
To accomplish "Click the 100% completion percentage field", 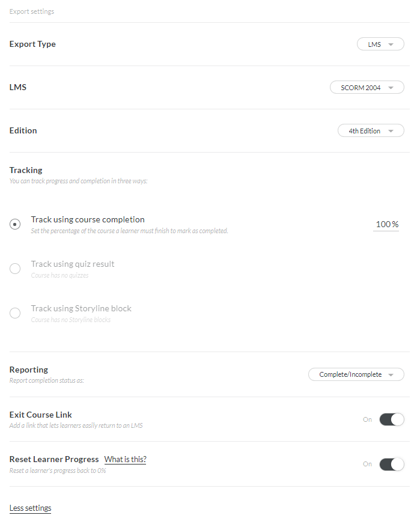I will (386, 225).
